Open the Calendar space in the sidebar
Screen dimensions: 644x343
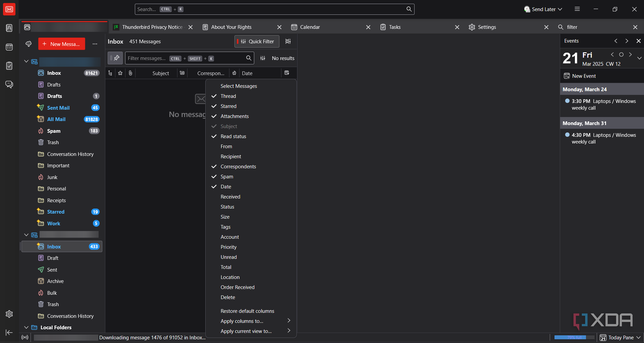click(9, 47)
